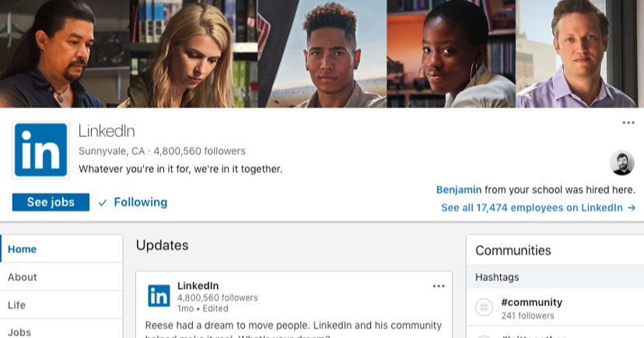Click the LinkedIn logo in the update post
This screenshot has width=644, height=338.
(159, 296)
